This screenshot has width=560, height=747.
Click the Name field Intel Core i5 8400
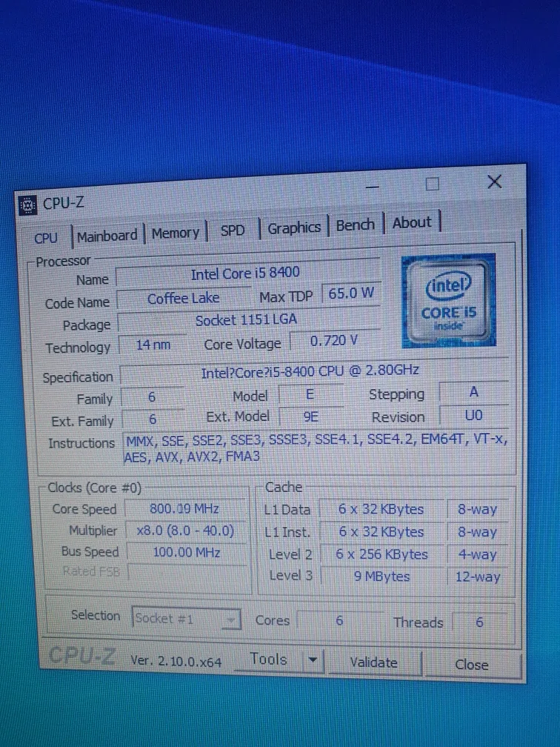247,274
